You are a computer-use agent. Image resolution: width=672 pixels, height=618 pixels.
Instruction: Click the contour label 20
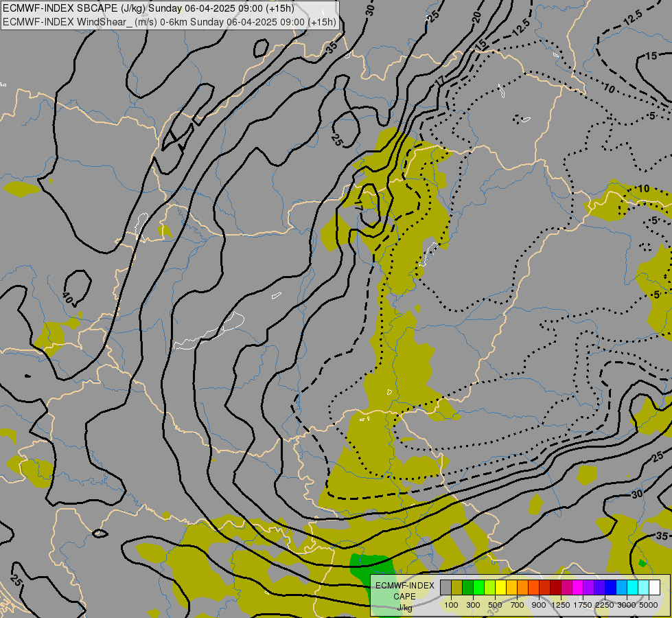point(476,18)
